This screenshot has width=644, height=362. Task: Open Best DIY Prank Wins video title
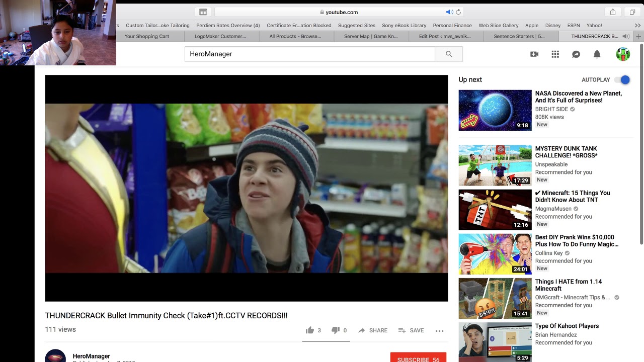577,241
